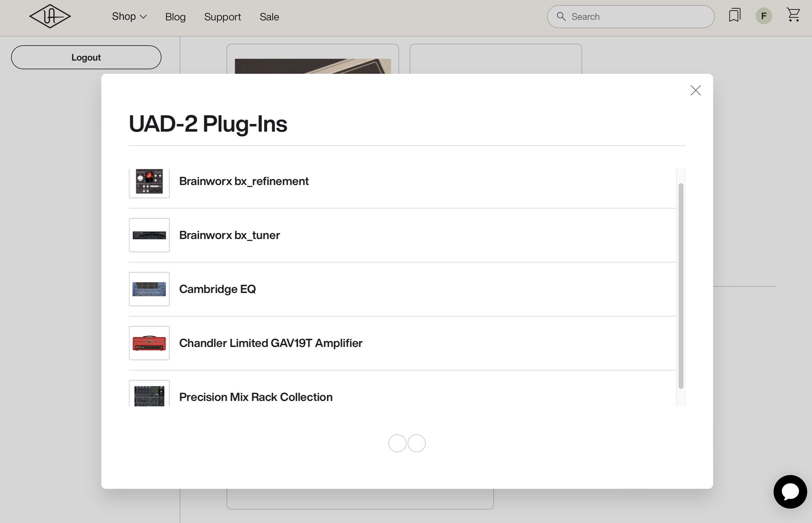Open the saved items bookmark icon
812x523 pixels.
pos(735,15)
